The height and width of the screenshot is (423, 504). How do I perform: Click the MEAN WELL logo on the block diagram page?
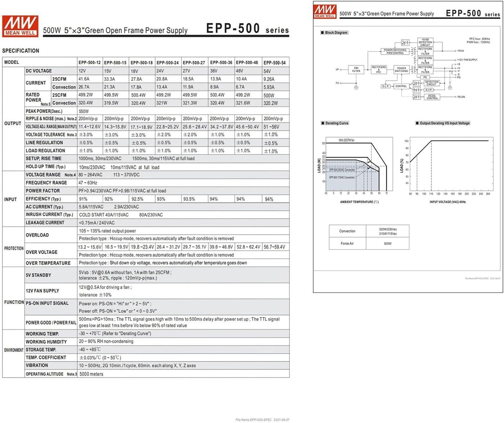click(x=325, y=11)
